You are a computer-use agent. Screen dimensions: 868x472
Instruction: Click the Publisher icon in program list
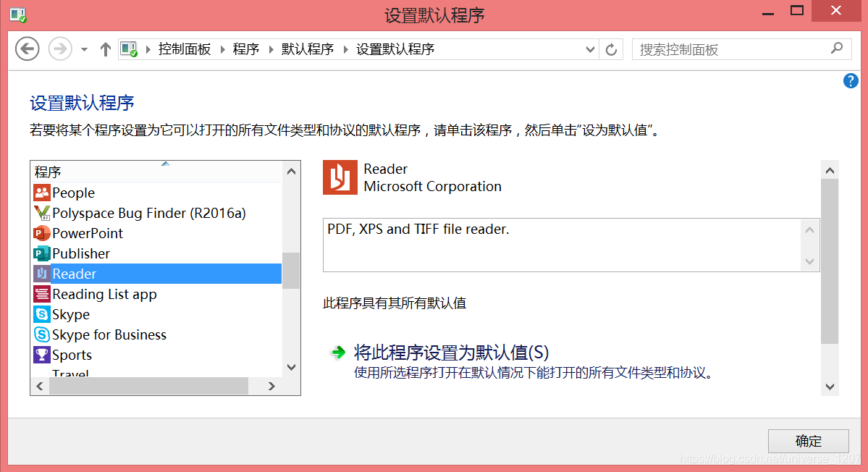pyautogui.click(x=42, y=253)
